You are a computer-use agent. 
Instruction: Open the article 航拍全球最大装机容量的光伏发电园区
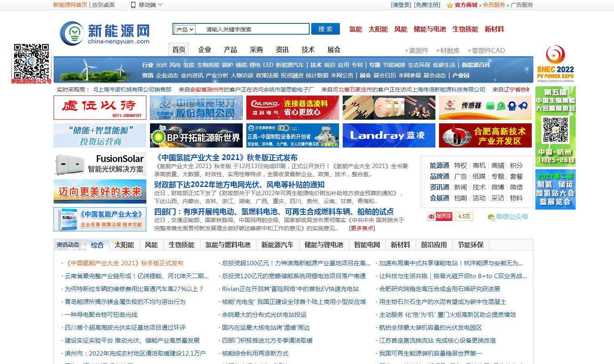[x=431, y=327]
